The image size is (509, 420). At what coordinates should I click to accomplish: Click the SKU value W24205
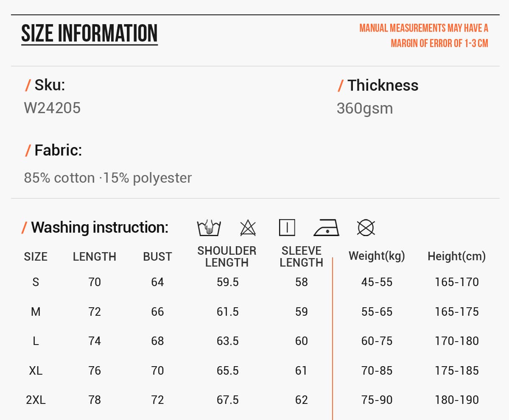coord(52,108)
